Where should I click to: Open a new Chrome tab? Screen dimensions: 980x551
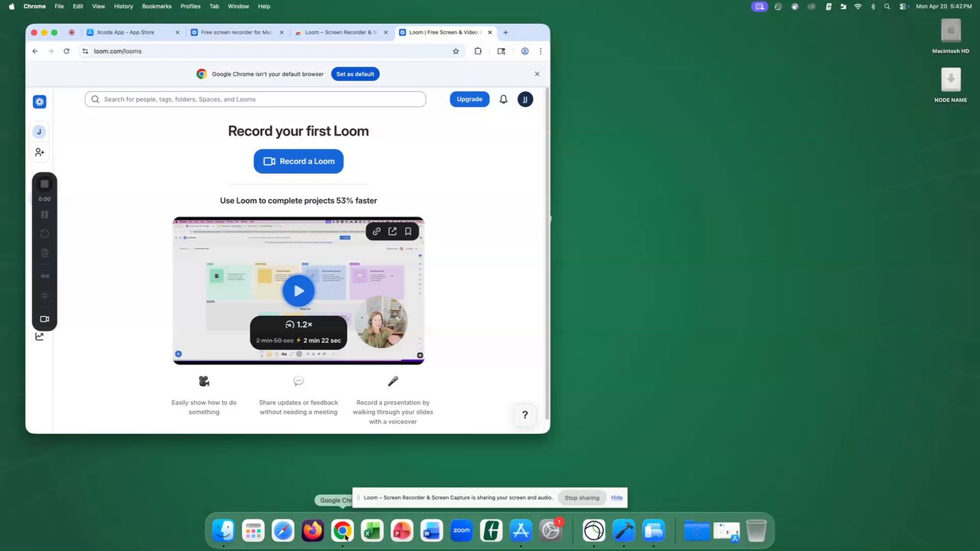point(505,32)
